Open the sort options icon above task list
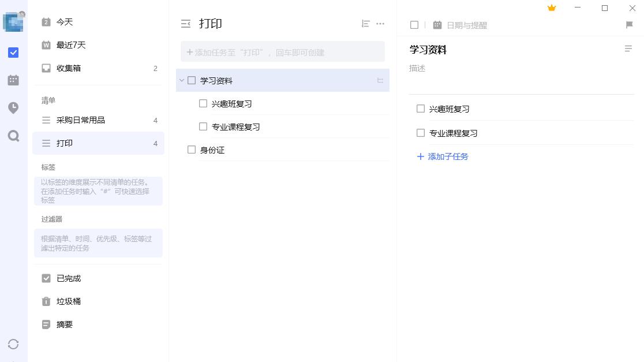This screenshot has width=644, height=362. coord(365,24)
